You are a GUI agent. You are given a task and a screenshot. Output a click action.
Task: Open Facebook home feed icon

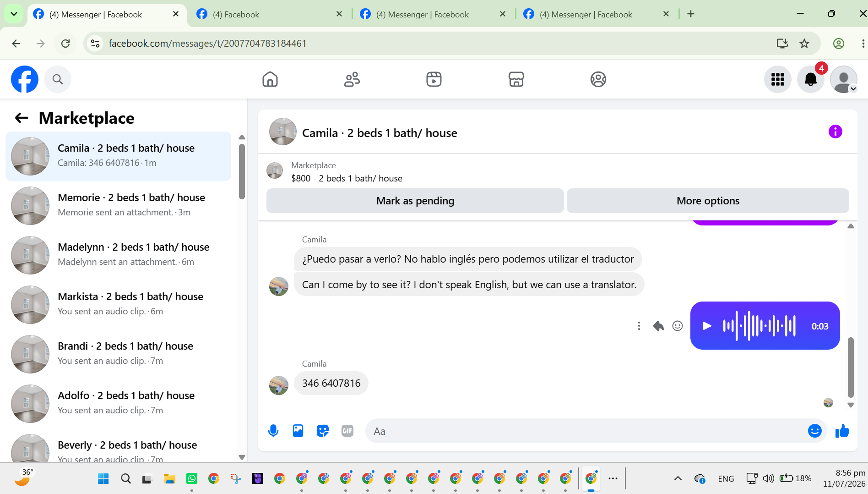click(270, 79)
